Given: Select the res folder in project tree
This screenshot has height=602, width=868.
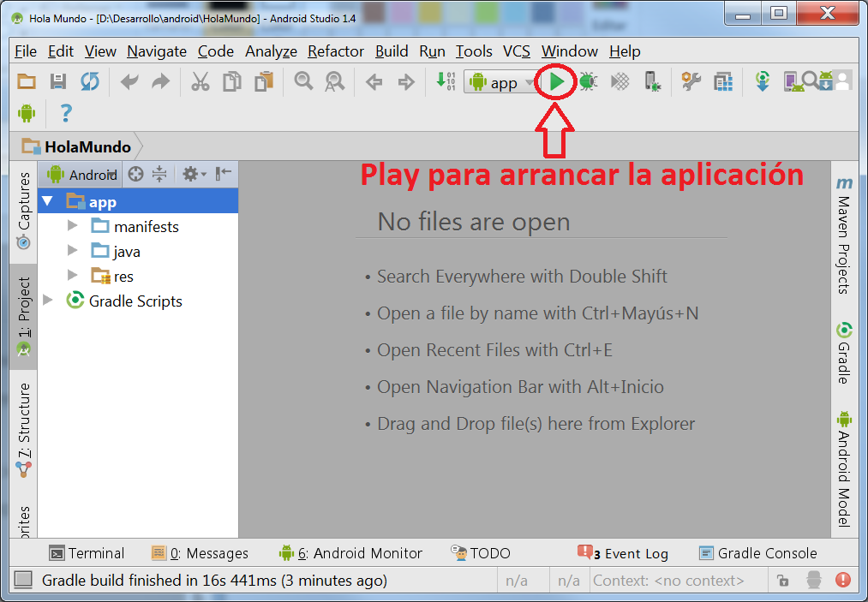Looking at the screenshot, I should [x=123, y=277].
